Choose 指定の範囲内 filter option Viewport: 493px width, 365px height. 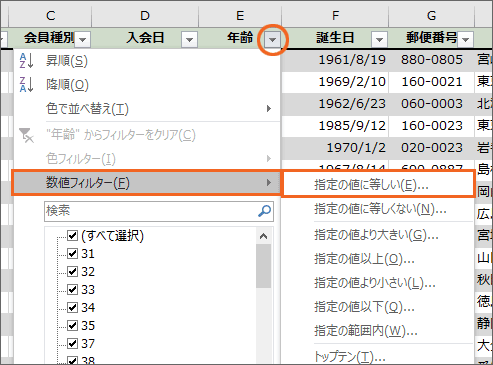pyautogui.click(x=378, y=331)
